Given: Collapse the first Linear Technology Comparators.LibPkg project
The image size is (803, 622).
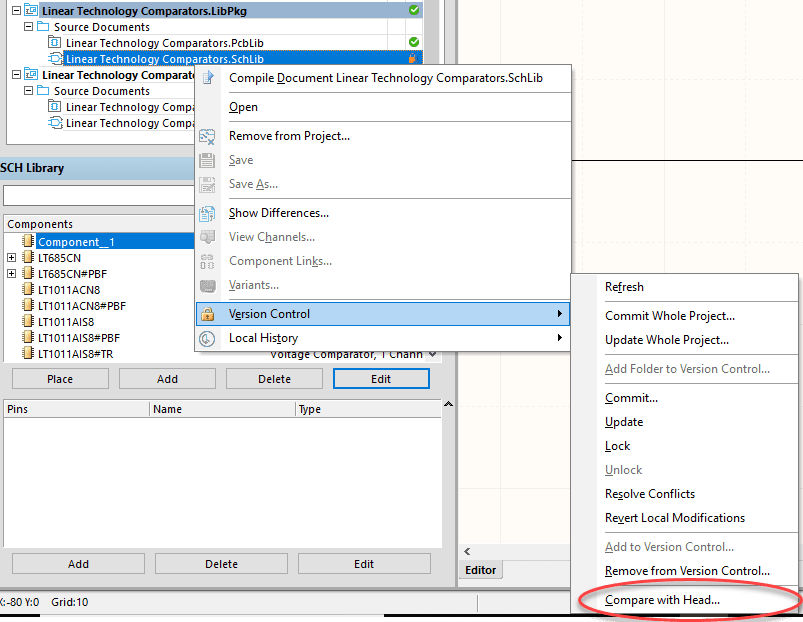Looking at the screenshot, I should click(16, 10).
